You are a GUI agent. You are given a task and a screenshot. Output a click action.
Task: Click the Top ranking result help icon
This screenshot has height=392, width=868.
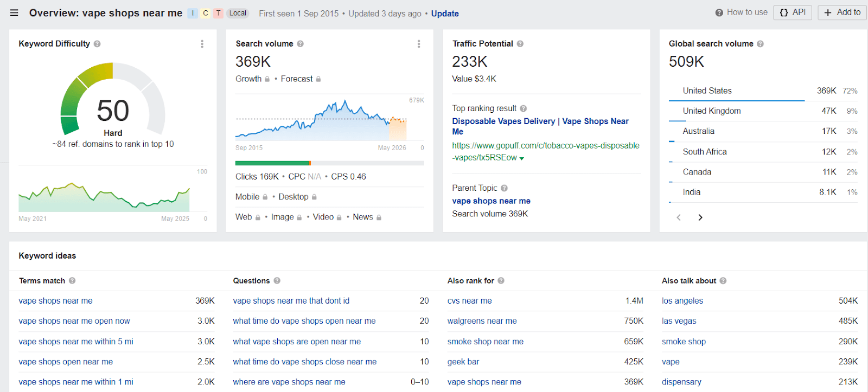click(524, 108)
